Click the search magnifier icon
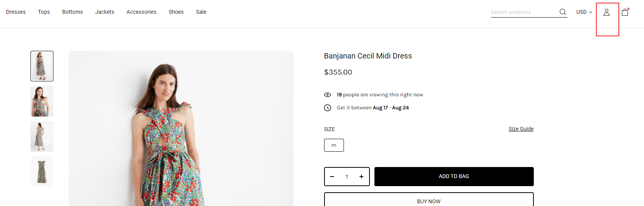This screenshot has height=206, width=644. pos(562,12)
